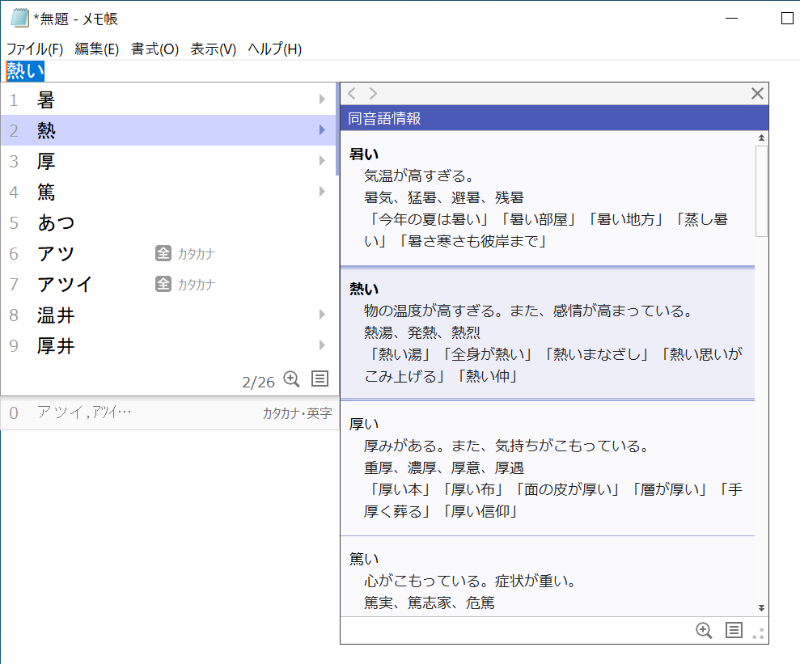Close the homophone information panel

pyautogui.click(x=757, y=94)
